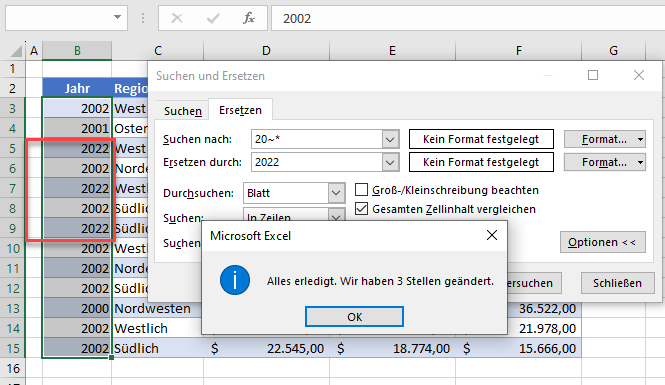Close the Microsoft Excel message box
Image resolution: width=665 pixels, height=385 pixels.
pos(492,235)
